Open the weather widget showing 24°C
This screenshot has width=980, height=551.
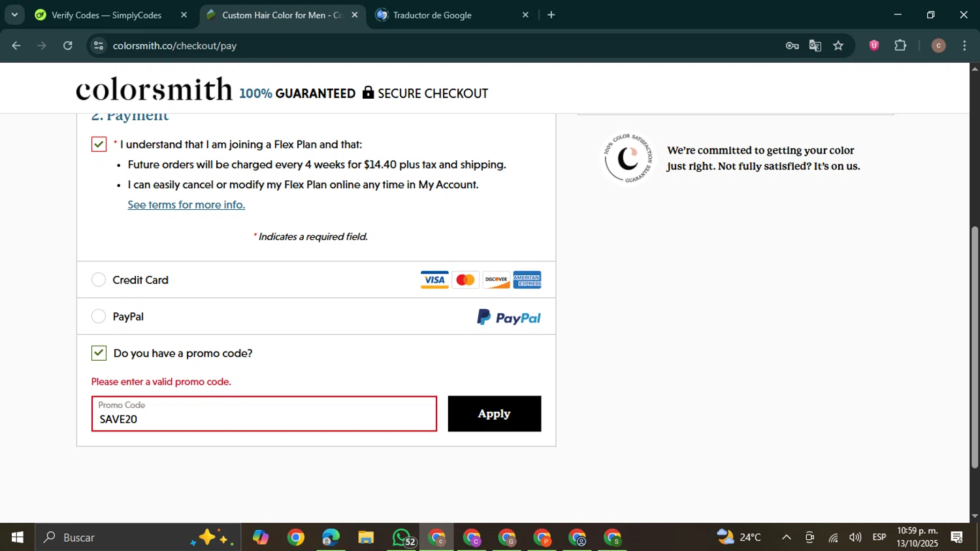click(739, 537)
